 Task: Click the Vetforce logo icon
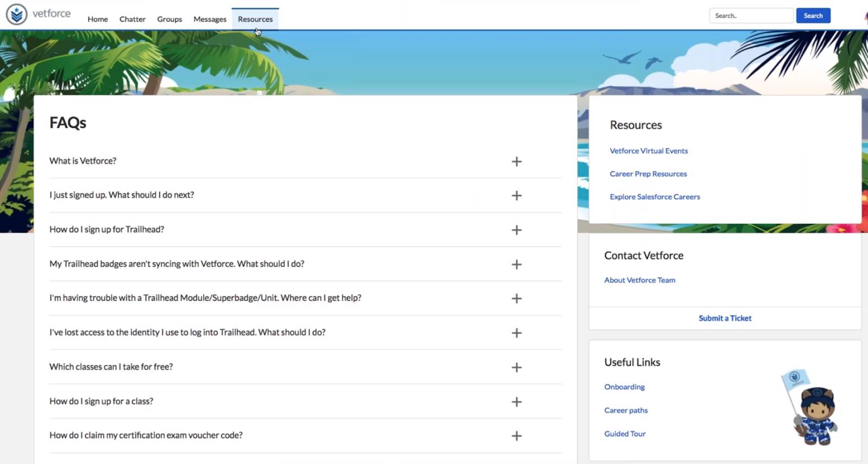tap(16, 14)
